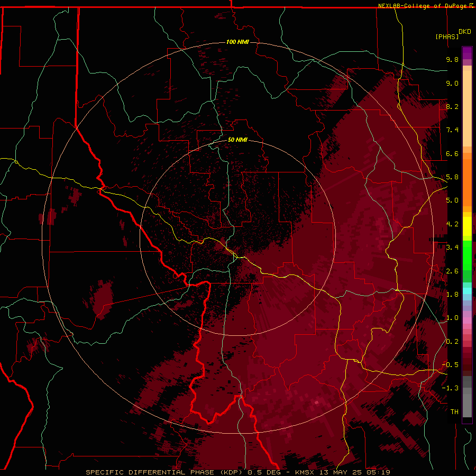The width and height of the screenshot is (476, 476).
Task: Pick the yellow segment of the color bar
Action: pyautogui.click(x=467, y=226)
